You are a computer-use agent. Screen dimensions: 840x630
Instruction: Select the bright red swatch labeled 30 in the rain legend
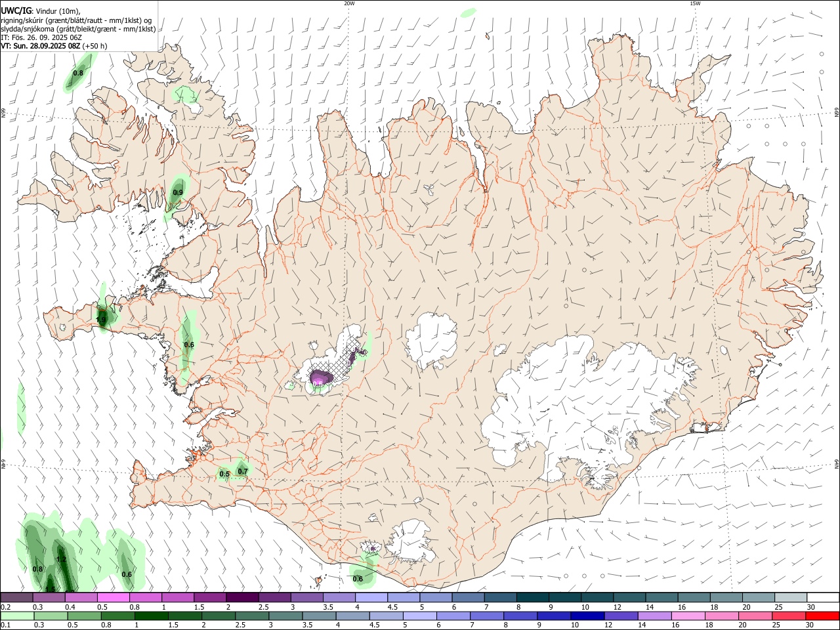click(822, 616)
